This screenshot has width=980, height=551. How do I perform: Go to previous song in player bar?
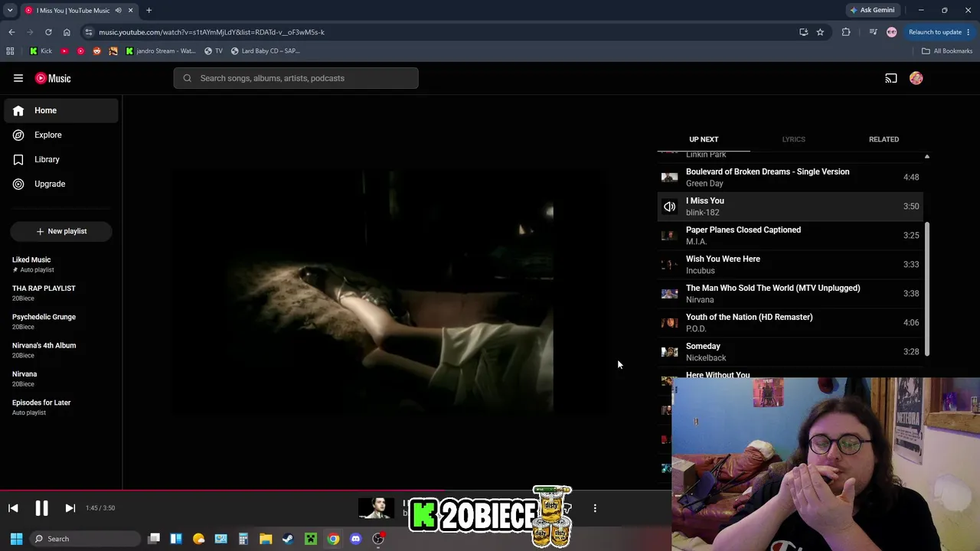pyautogui.click(x=13, y=508)
